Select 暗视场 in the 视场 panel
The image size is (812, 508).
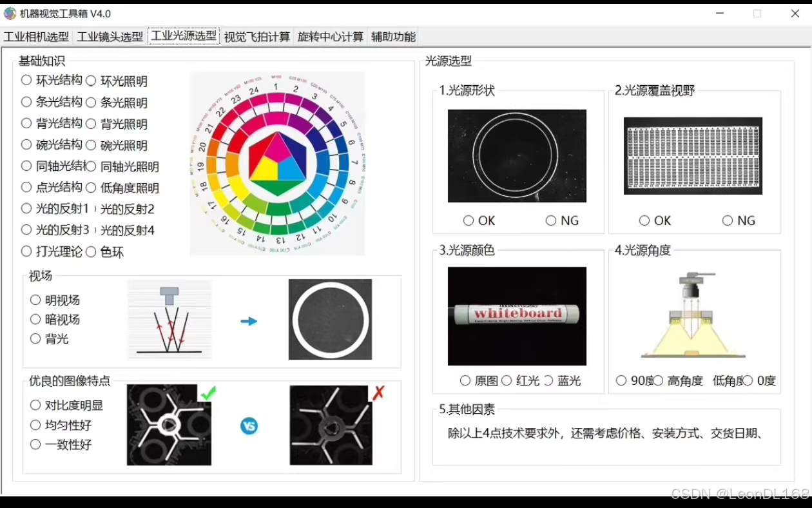tap(36, 318)
